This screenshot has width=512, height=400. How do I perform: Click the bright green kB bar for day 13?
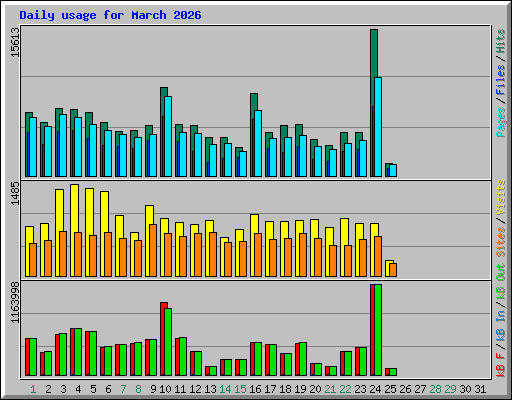[x=213, y=371]
